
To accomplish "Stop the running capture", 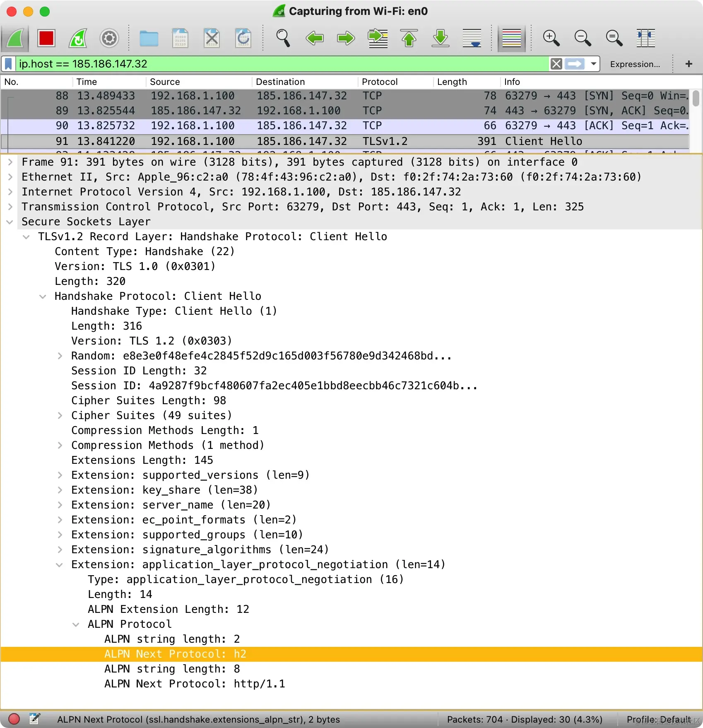I will (46, 39).
